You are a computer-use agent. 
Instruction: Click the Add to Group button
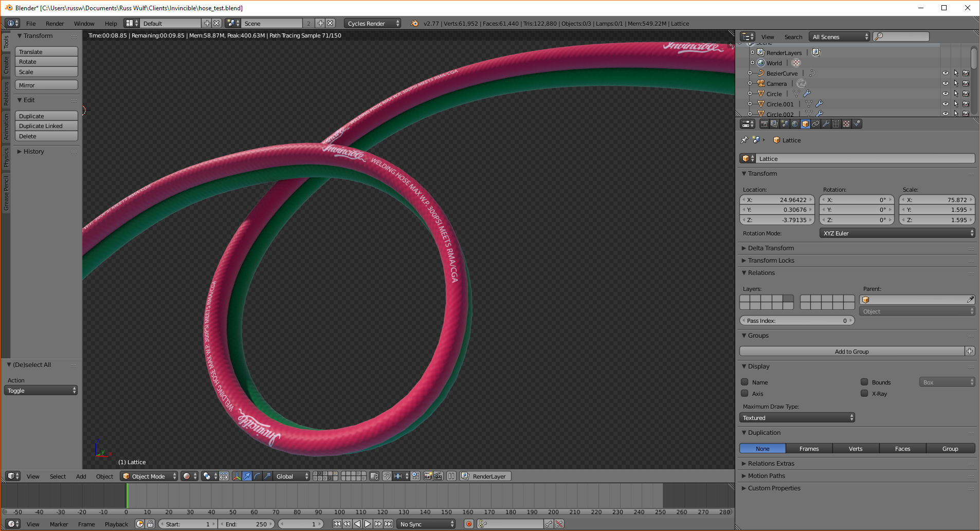click(852, 352)
